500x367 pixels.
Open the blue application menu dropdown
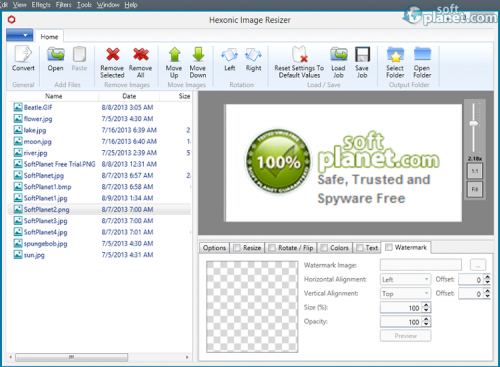click(19, 35)
